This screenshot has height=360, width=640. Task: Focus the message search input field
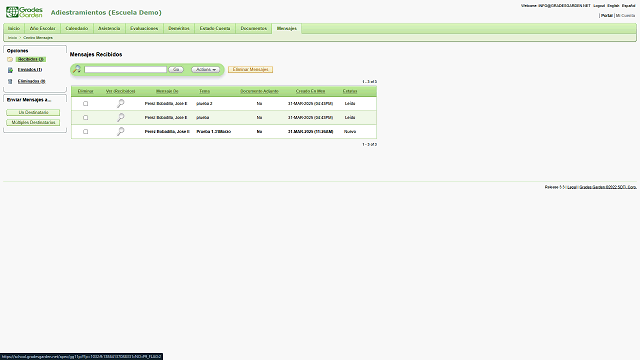coord(125,70)
